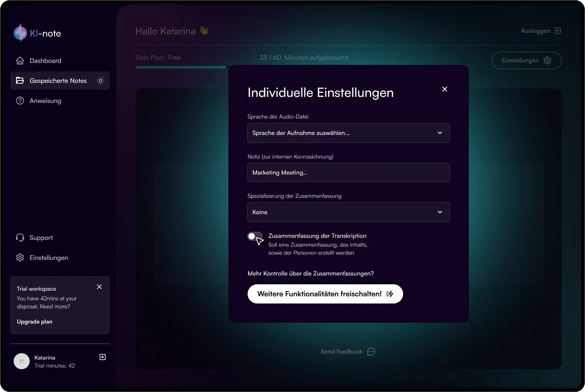Open Anweisung in the sidebar

coord(60,101)
